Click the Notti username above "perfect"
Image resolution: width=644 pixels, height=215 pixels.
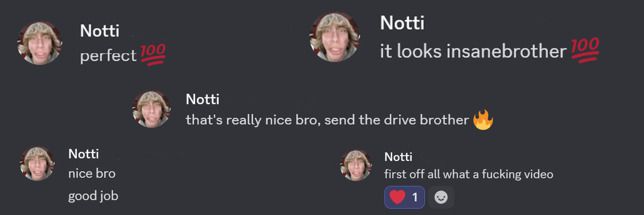pos(100,31)
